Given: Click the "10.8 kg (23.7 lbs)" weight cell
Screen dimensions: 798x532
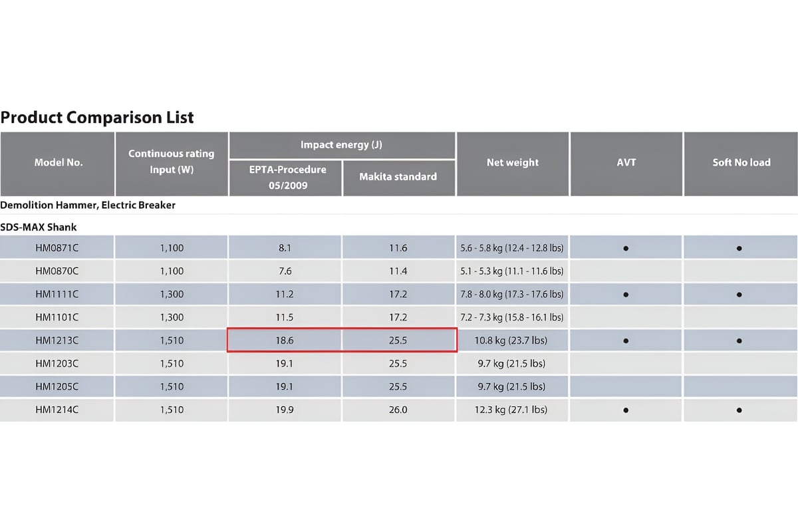Looking at the screenshot, I should (512, 340).
